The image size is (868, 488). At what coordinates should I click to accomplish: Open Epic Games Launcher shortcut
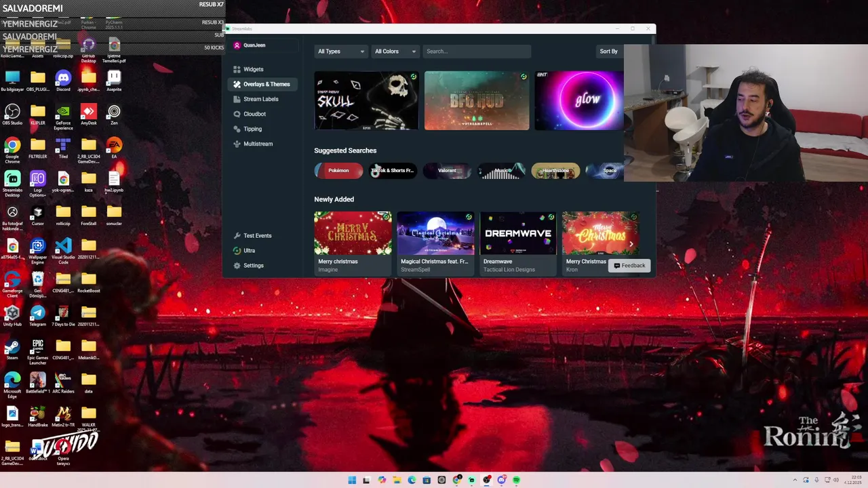tap(38, 352)
